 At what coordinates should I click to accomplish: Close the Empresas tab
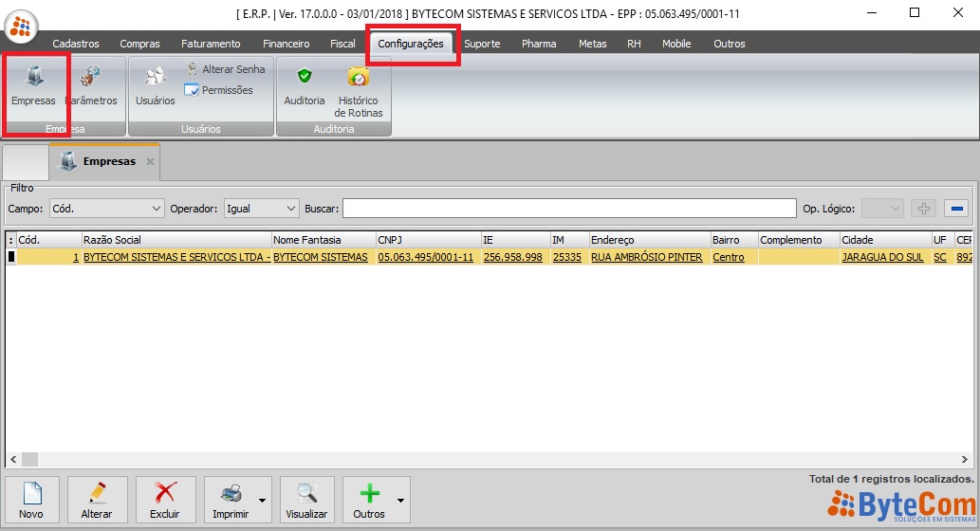click(x=150, y=162)
